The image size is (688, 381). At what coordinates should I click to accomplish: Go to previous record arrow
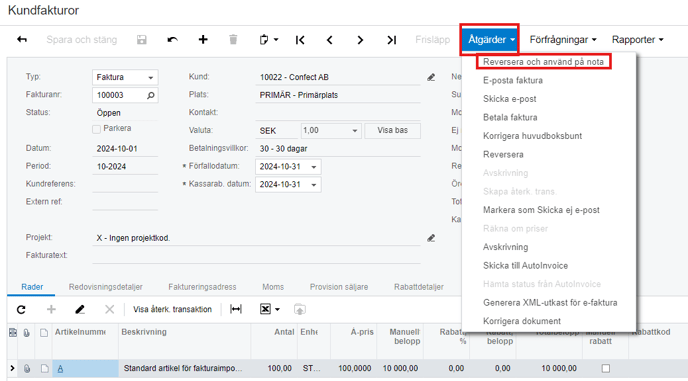(330, 40)
